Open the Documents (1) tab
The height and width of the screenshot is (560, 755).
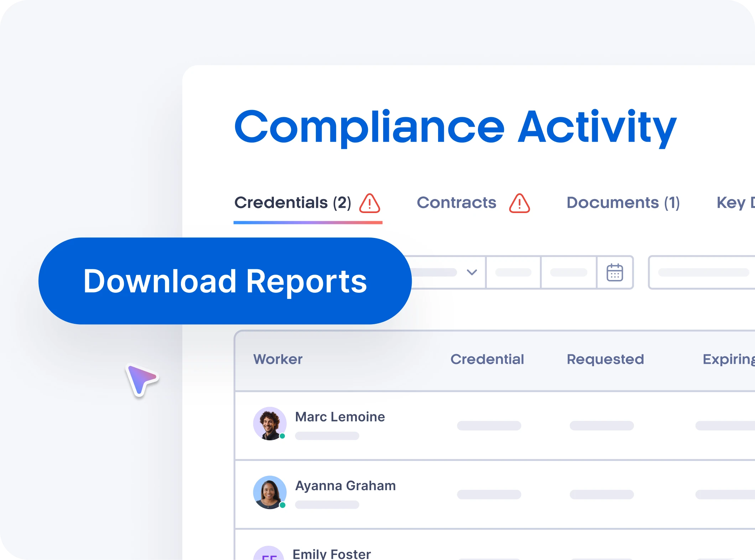click(x=623, y=203)
